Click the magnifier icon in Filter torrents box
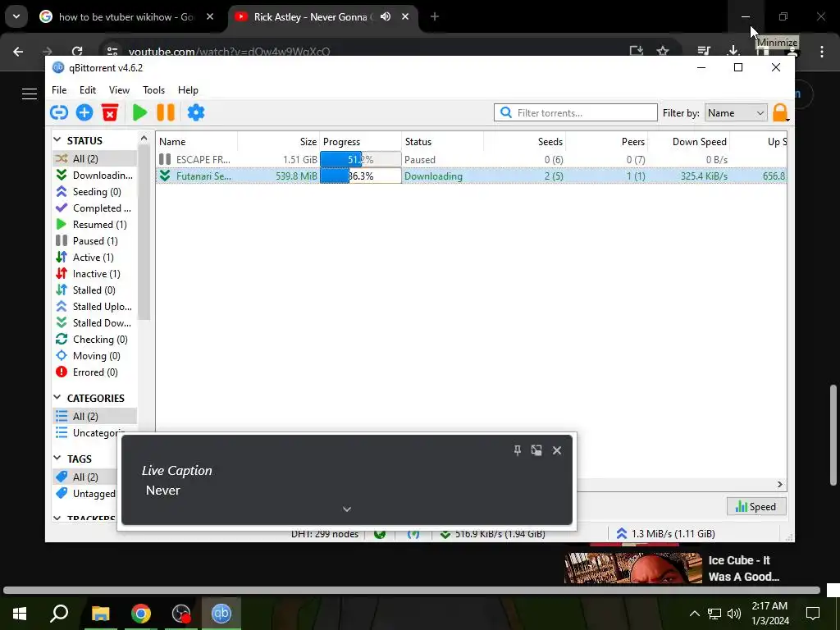The height and width of the screenshot is (630, 840). (x=505, y=112)
